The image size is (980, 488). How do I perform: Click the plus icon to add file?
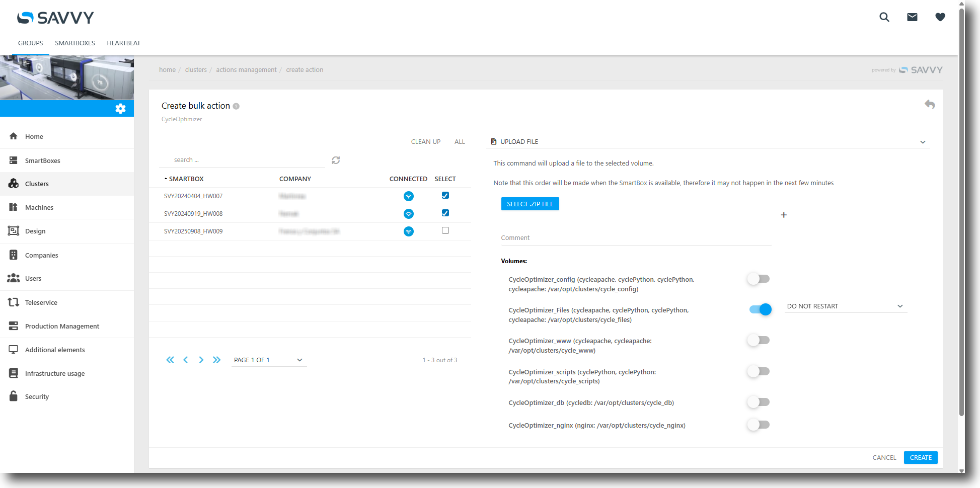tap(783, 215)
